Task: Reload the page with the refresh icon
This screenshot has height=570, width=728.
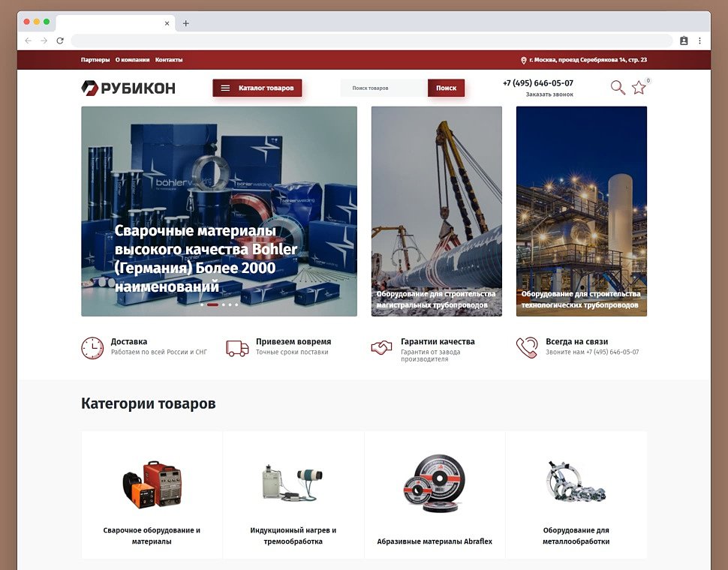Action: 60,40
